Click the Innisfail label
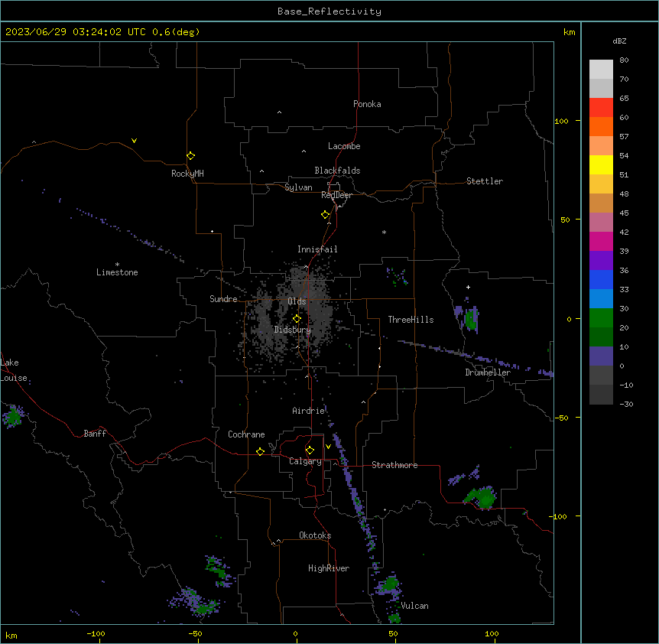This screenshot has height=644, width=659. (317, 249)
